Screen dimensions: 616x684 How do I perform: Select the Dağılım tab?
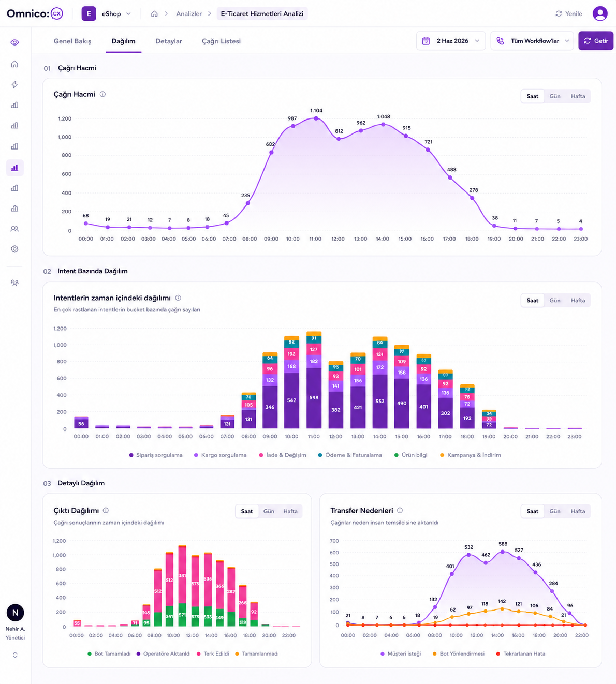[x=123, y=41]
